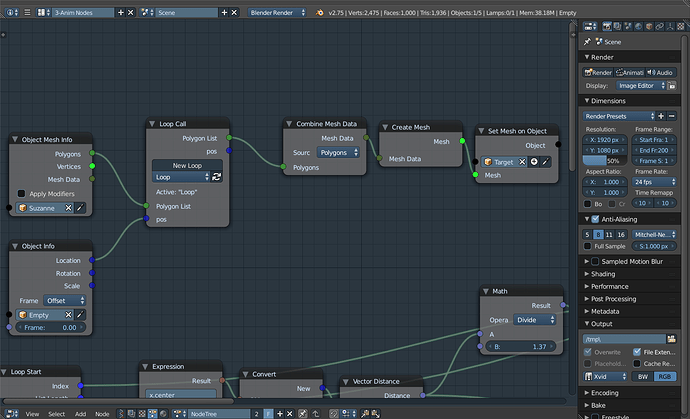Click the Blender logo icon in header
This screenshot has height=419, width=690.
319,12
